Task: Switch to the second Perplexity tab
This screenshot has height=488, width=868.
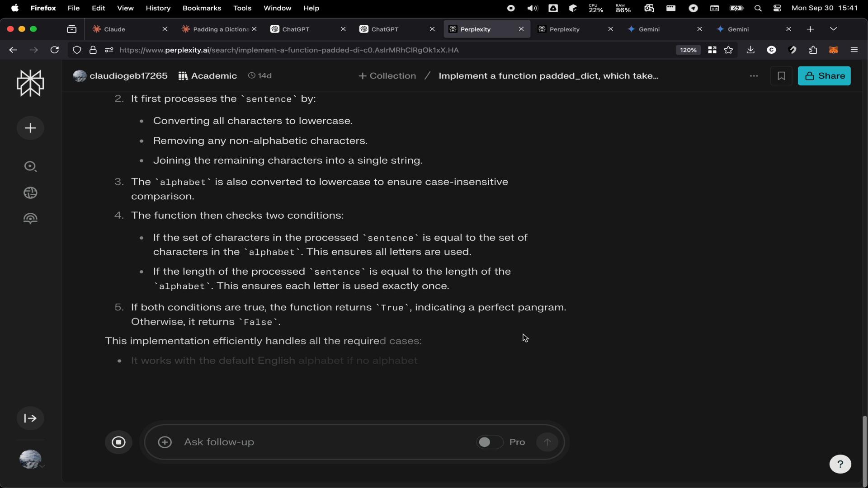Action: coord(575,29)
